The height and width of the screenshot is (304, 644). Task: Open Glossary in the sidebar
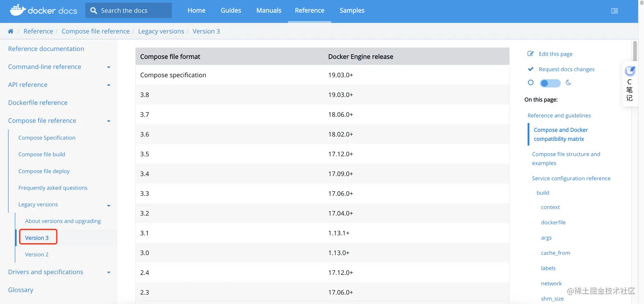[x=20, y=290]
